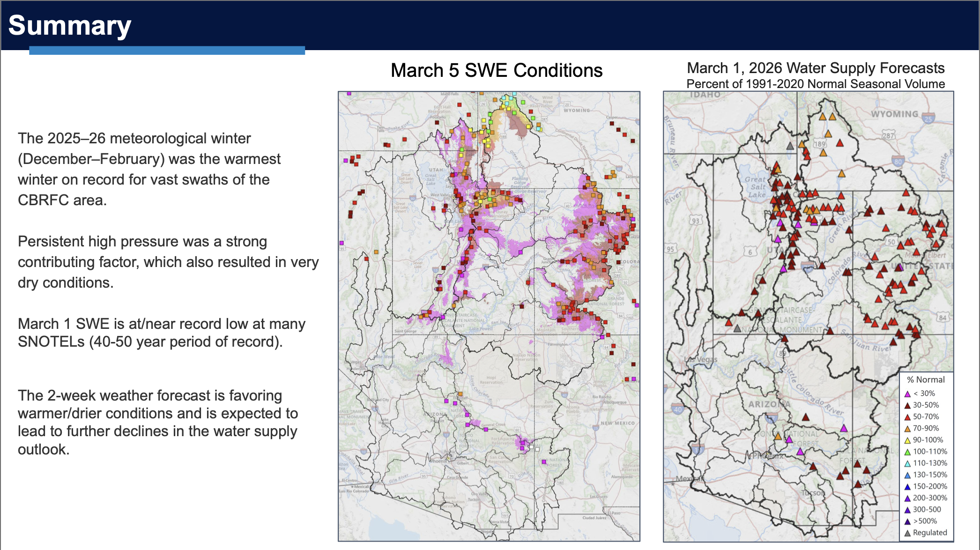Click the magenta '< 30%' legend triangle
980x550 pixels.
(907, 394)
